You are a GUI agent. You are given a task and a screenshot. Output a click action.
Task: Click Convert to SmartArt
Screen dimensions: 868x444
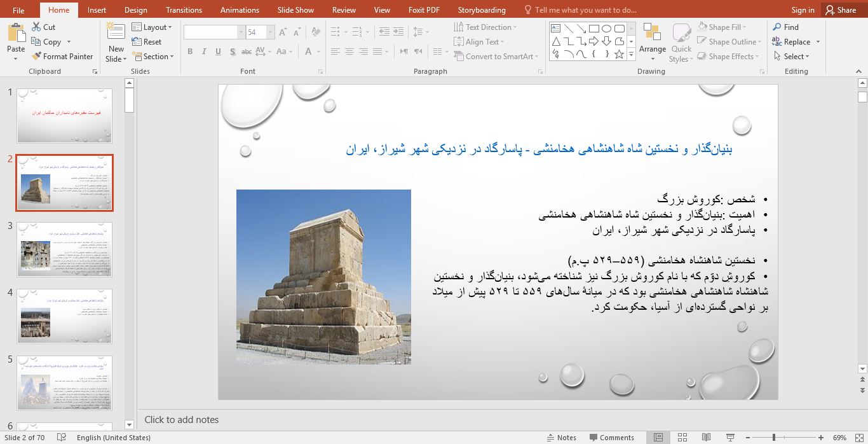click(496, 57)
